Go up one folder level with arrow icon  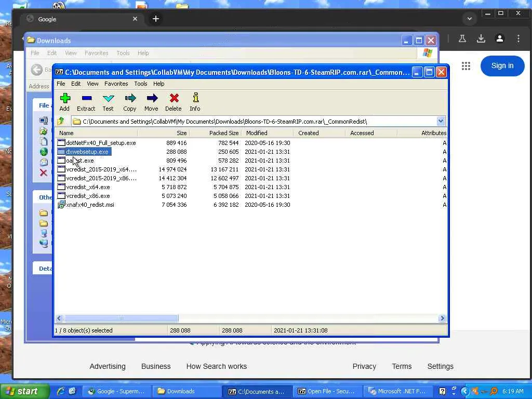pyautogui.click(x=61, y=121)
